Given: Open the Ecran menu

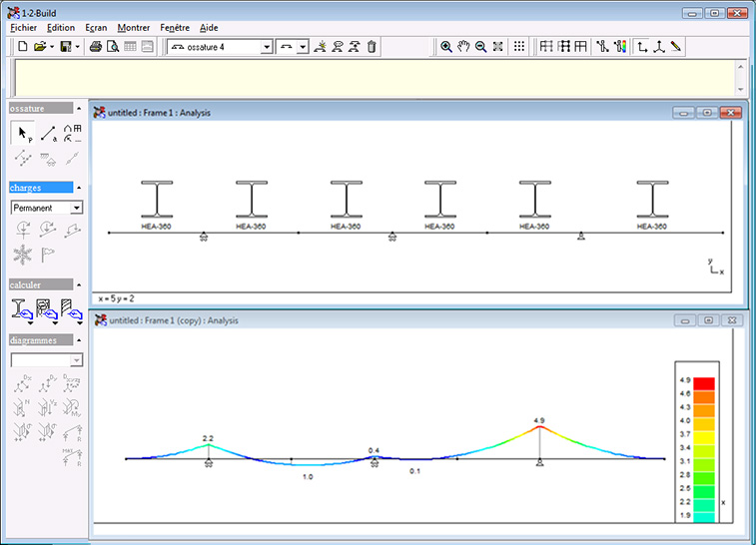Looking at the screenshot, I should [x=96, y=28].
